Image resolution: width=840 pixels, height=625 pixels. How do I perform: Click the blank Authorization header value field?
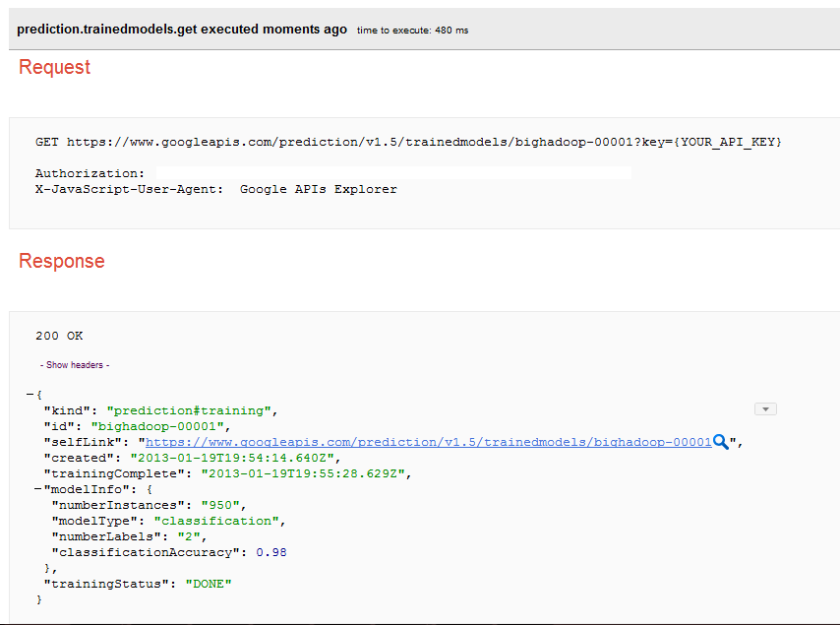[393, 173]
